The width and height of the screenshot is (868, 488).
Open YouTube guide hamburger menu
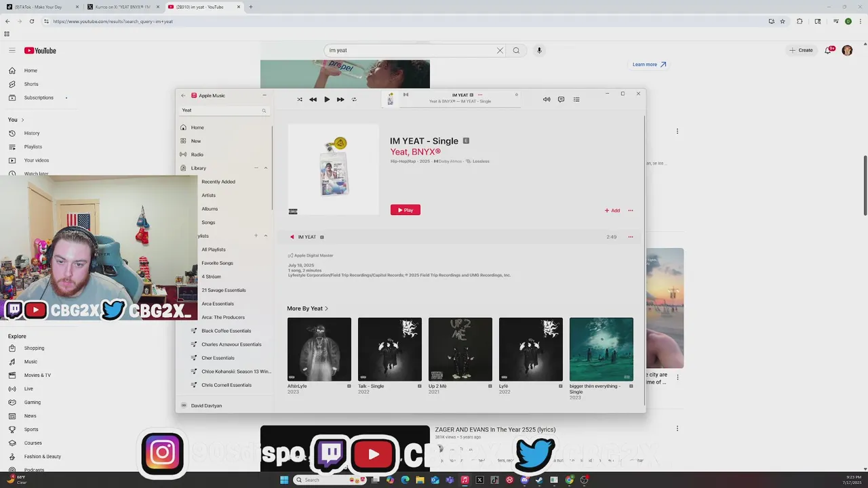point(12,50)
